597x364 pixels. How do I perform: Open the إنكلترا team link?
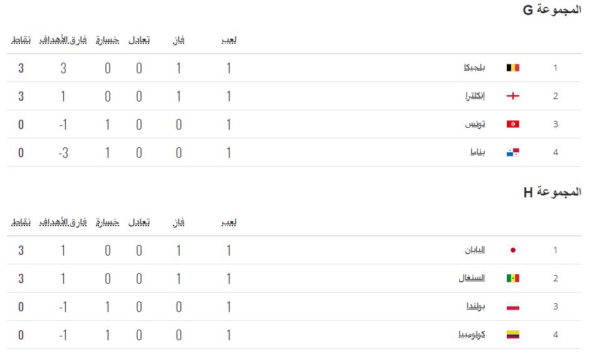475,96
